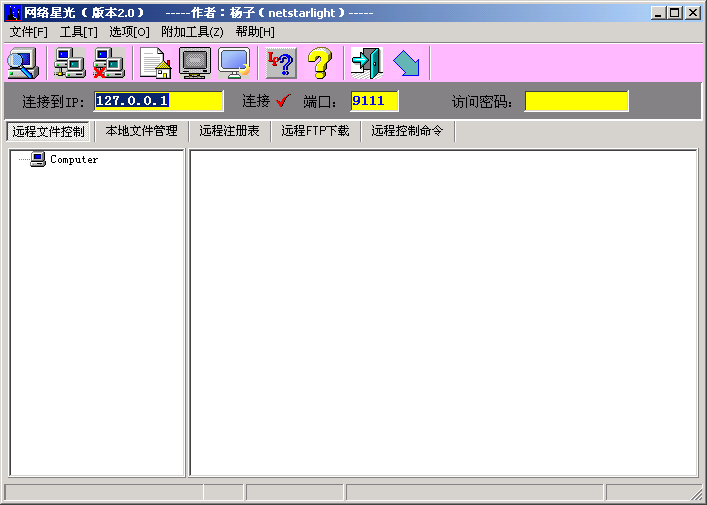Click the connect networked computers toolbar icon
707x505 pixels.
pyautogui.click(x=69, y=64)
